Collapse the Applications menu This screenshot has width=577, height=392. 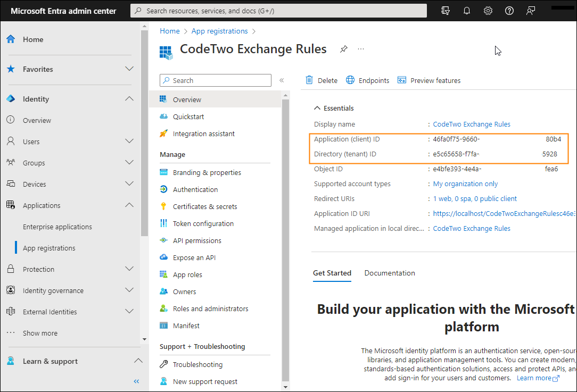(129, 205)
